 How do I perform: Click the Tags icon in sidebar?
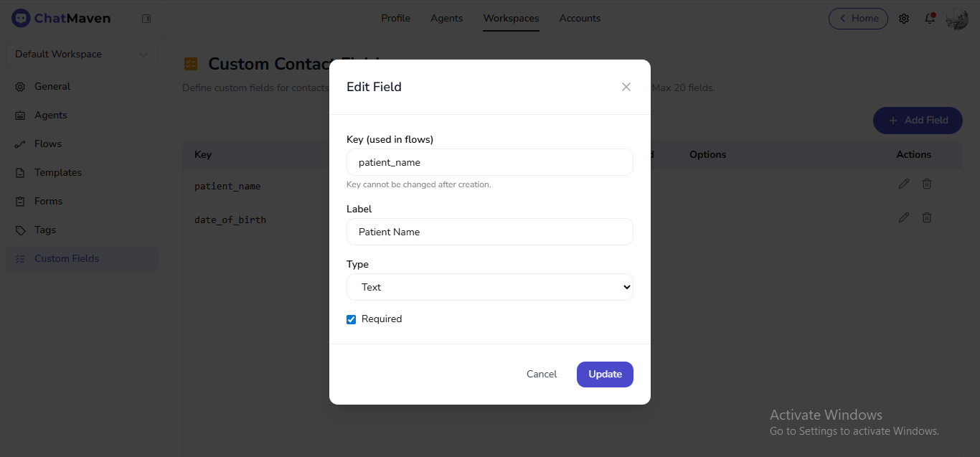[20, 230]
